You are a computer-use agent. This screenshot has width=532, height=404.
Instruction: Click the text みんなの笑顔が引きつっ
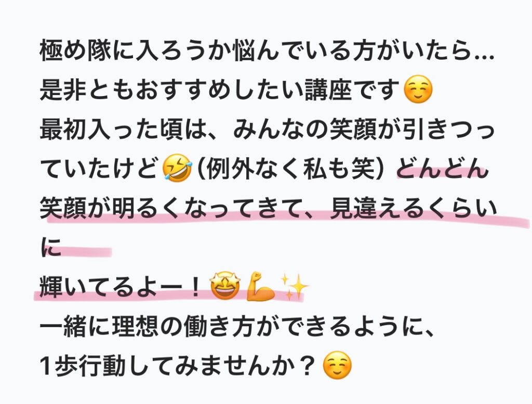coord(364,129)
